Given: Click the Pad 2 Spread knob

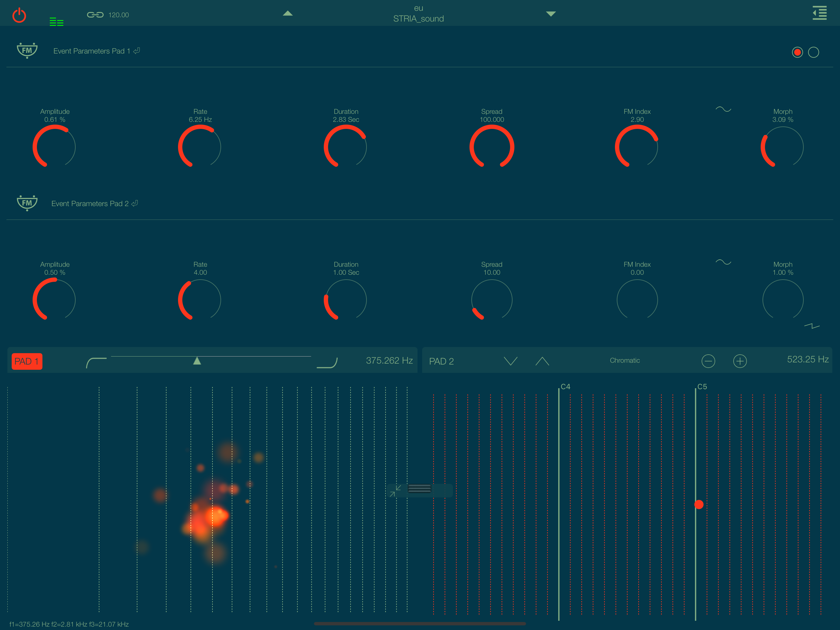Looking at the screenshot, I should pyautogui.click(x=492, y=299).
